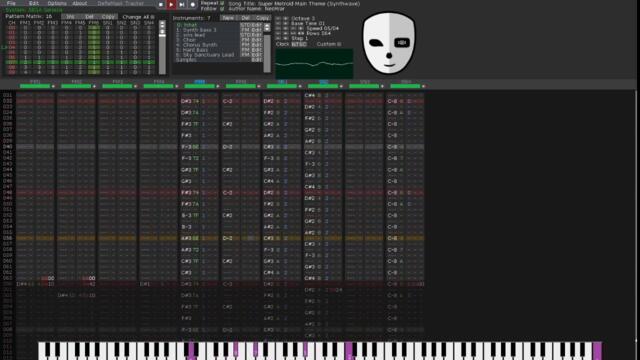Delete the instrument with the Instruments Del button

tap(245, 18)
